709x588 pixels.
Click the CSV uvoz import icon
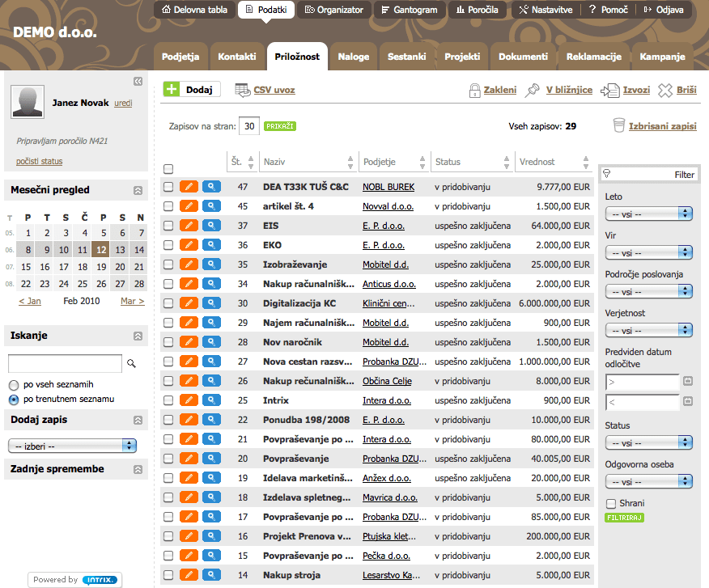[242, 90]
